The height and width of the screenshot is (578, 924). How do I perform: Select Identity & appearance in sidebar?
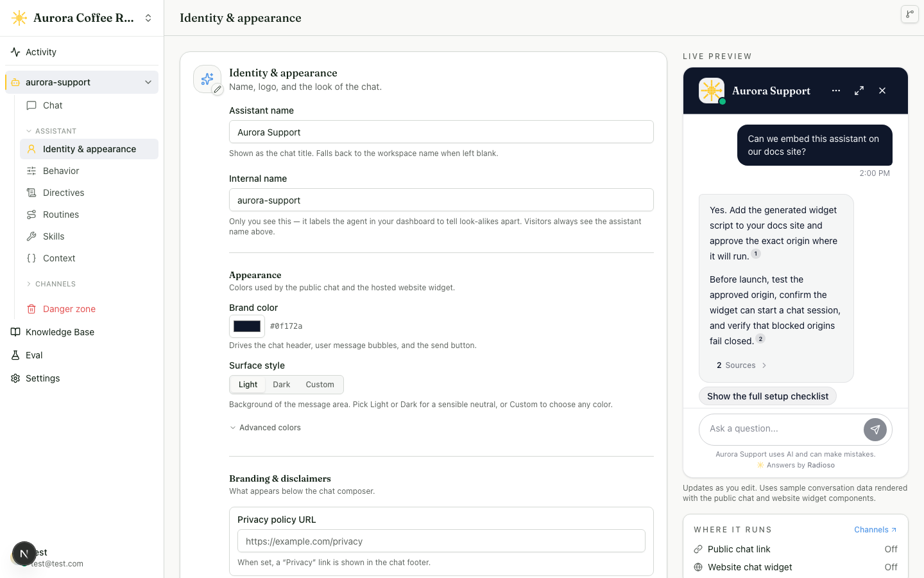click(89, 149)
